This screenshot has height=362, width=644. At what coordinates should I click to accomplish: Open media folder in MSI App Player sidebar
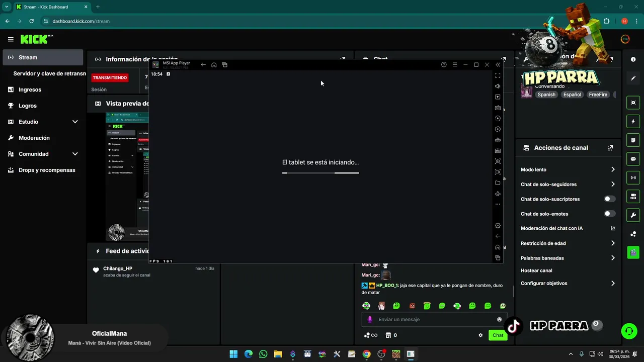coord(498,183)
